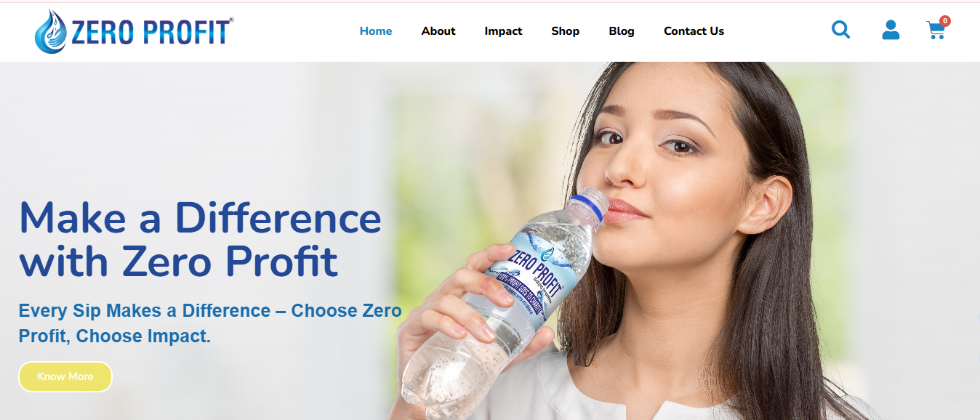This screenshot has width=980, height=420.
Task: Click the Every Sip Makes a Difference tagline
Action: coord(210,323)
